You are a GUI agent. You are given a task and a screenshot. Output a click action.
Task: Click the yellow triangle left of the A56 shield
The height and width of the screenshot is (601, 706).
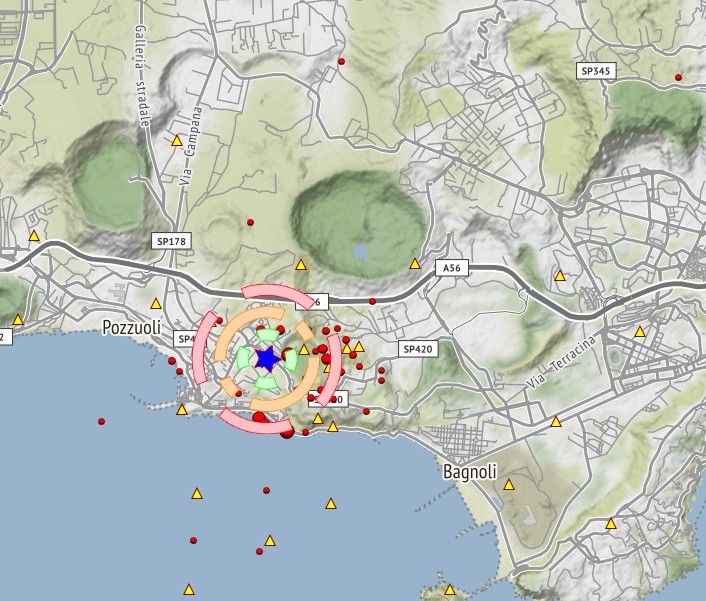coord(415,264)
